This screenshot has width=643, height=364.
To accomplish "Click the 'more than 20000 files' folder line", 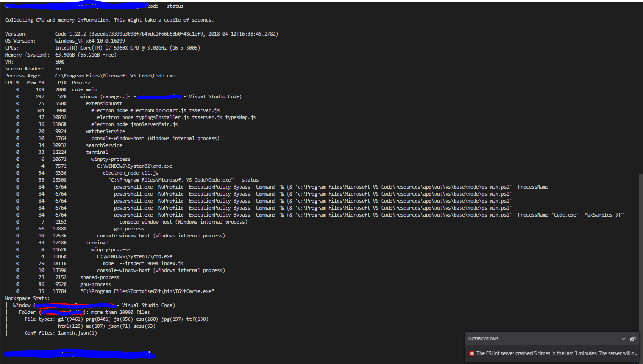I will click(84, 313).
